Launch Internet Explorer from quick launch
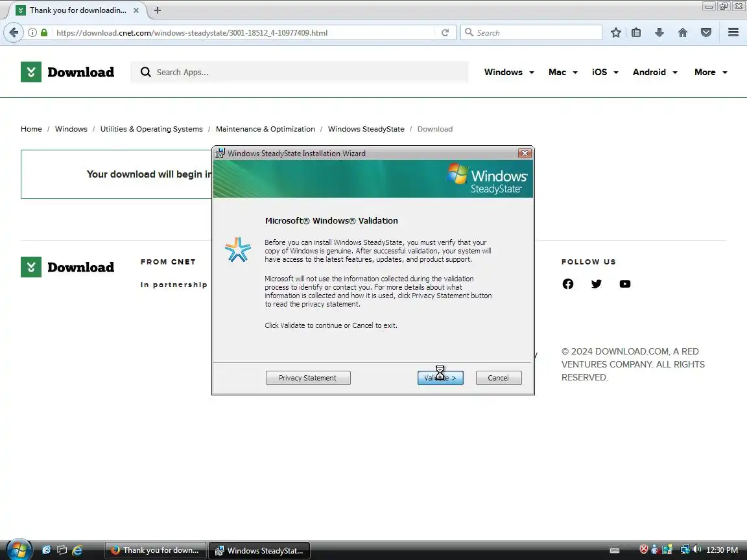Image resolution: width=747 pixels, height=560 pixels. [77, 550]
